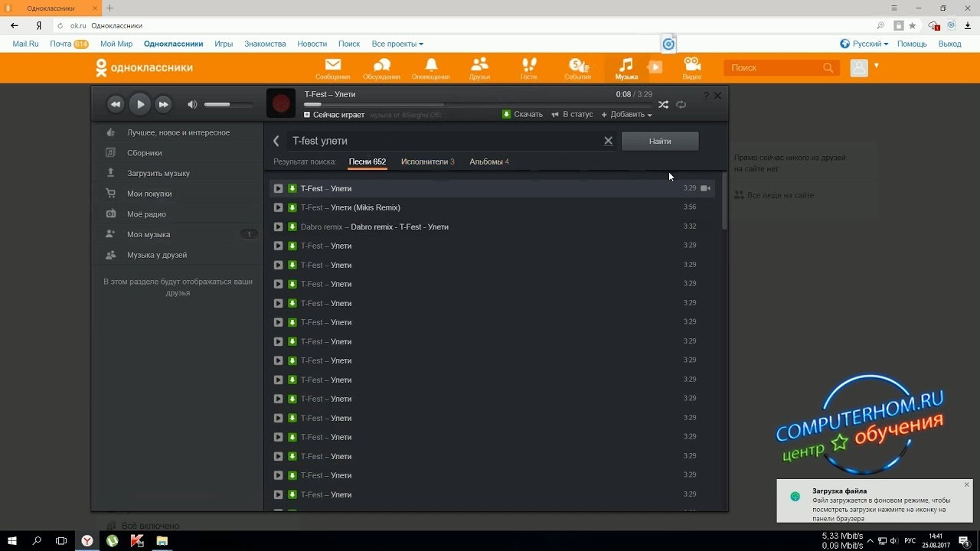Open Обсуждения in the Odnoklassniki toolbar
980x551 pixels.
click(381, 68)
